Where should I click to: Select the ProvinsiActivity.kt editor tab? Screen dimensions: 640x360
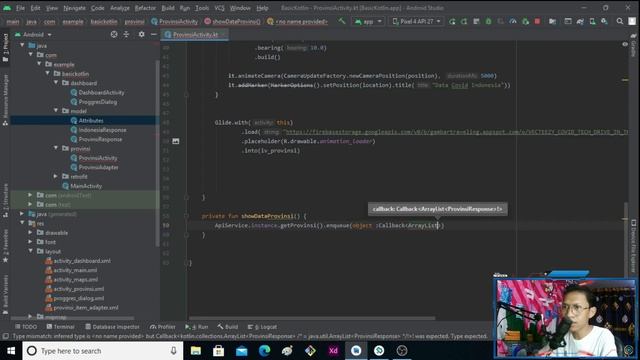click(x=195, y=35)
